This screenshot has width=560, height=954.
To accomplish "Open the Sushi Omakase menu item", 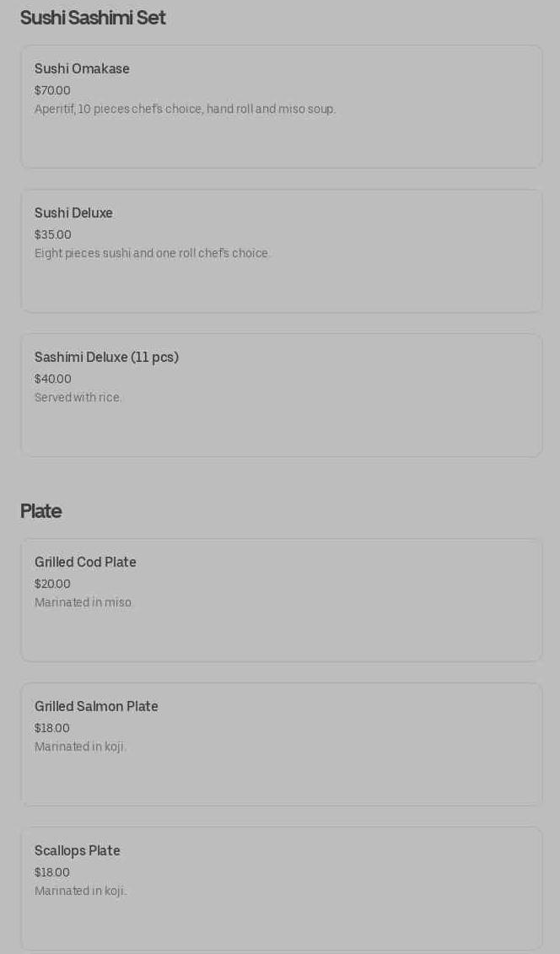I will click(x=82, y=69).
